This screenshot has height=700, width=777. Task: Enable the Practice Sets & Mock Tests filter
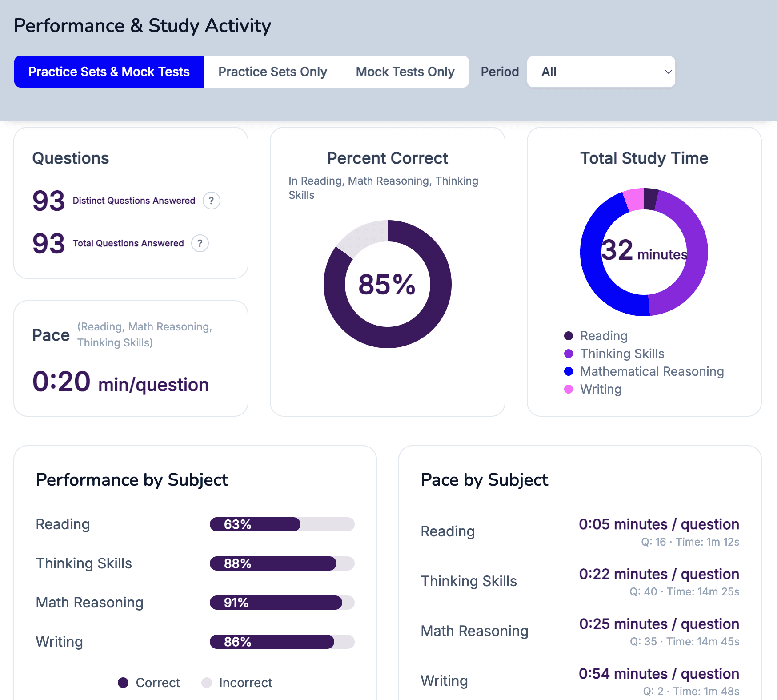(x=109, y=72)
